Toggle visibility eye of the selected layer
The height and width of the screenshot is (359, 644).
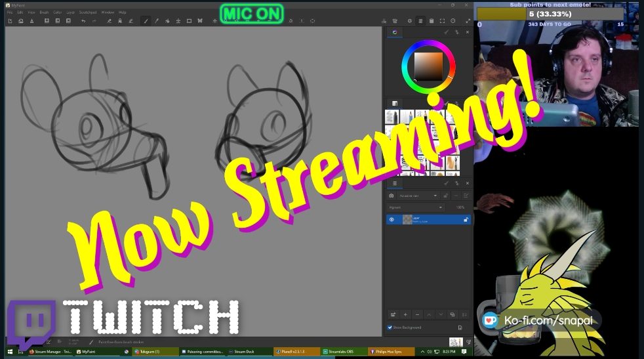tap(392, 220)
